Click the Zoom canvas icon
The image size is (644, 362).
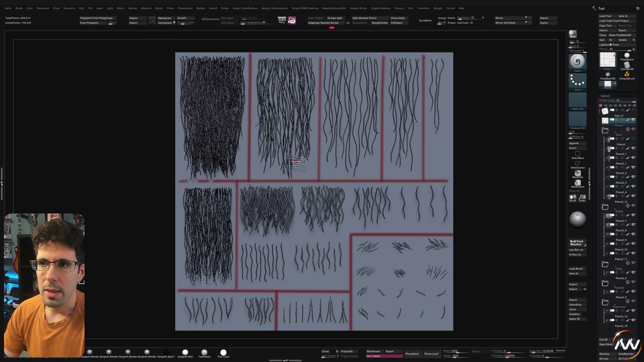point(582,197)
